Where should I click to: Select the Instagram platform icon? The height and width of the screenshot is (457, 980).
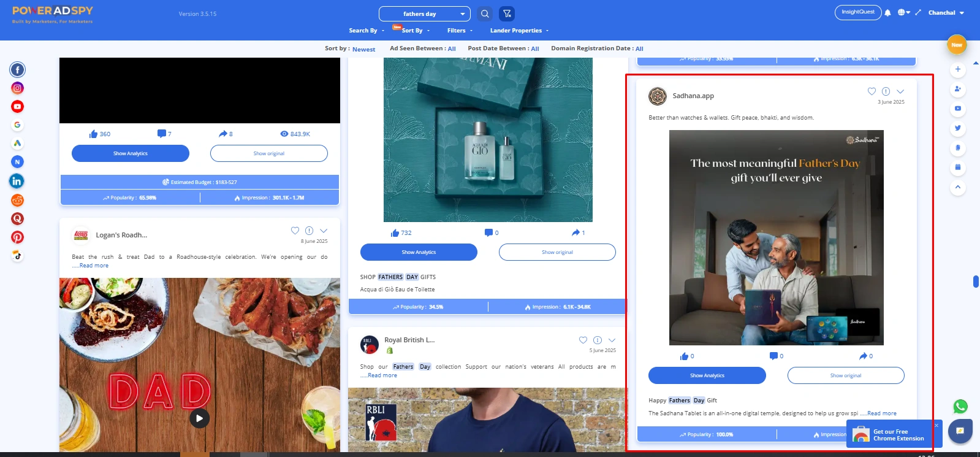pyautogui.click(x=17, y=88)
